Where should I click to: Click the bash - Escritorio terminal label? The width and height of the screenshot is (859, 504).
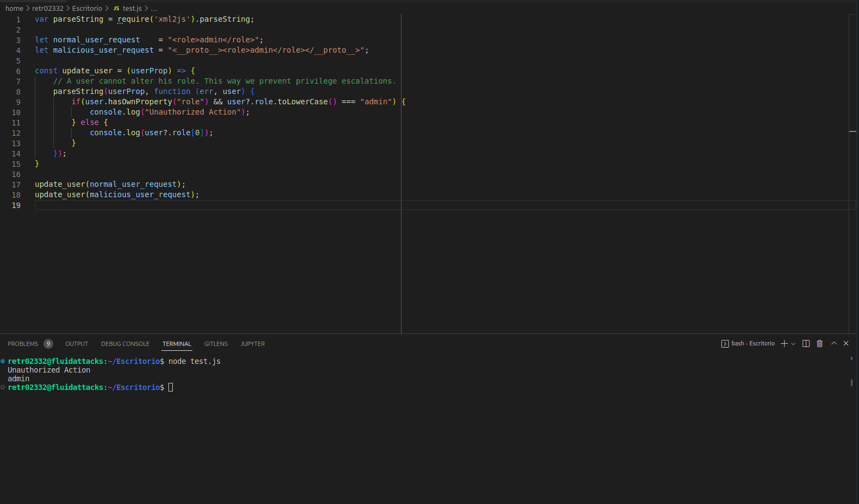point(753,344)
